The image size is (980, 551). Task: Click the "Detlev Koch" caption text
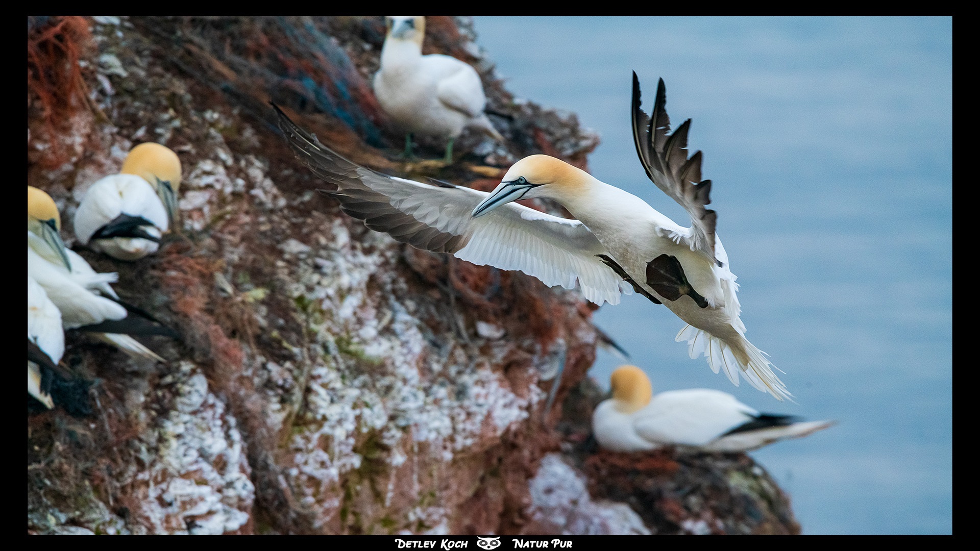click(x=431, y=543)
